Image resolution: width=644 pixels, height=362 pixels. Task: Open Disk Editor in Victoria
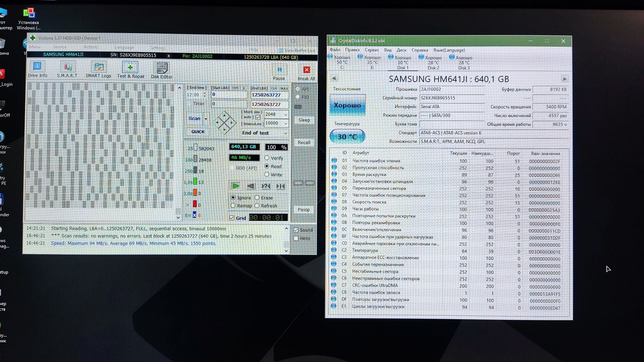click(162, 70)
